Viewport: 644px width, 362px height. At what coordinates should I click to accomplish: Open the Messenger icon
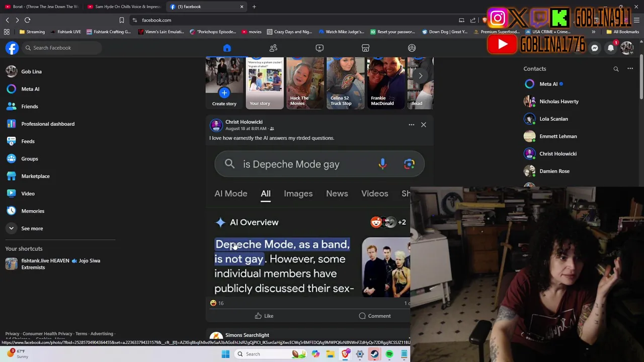pyautogui.click(x=595, y=48)
